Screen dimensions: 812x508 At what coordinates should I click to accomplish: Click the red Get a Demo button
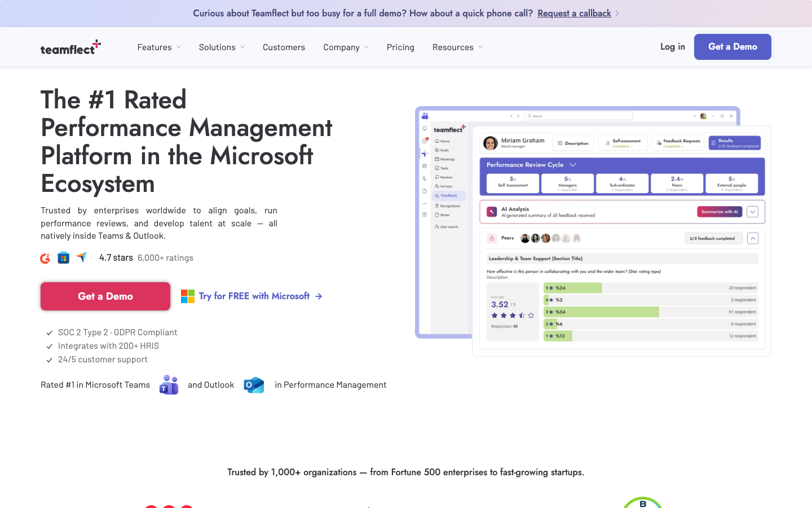(x=105, y=296)
